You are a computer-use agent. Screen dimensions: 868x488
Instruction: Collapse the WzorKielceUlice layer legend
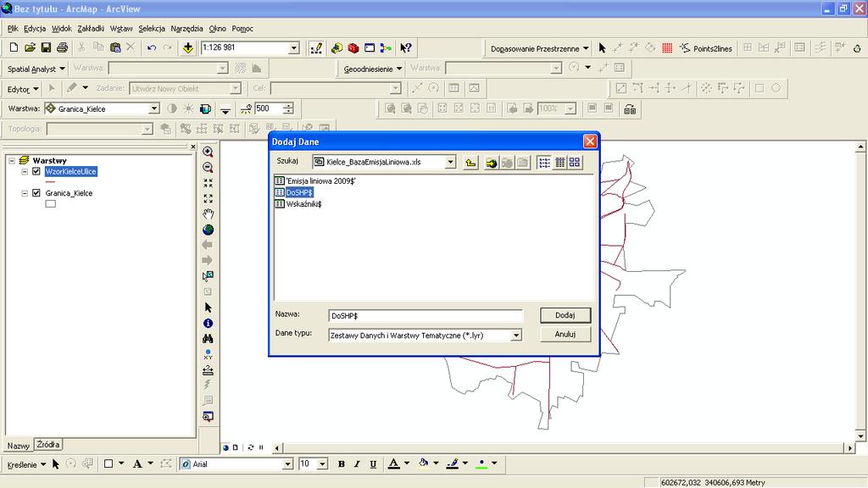click(x=25, y=171)
